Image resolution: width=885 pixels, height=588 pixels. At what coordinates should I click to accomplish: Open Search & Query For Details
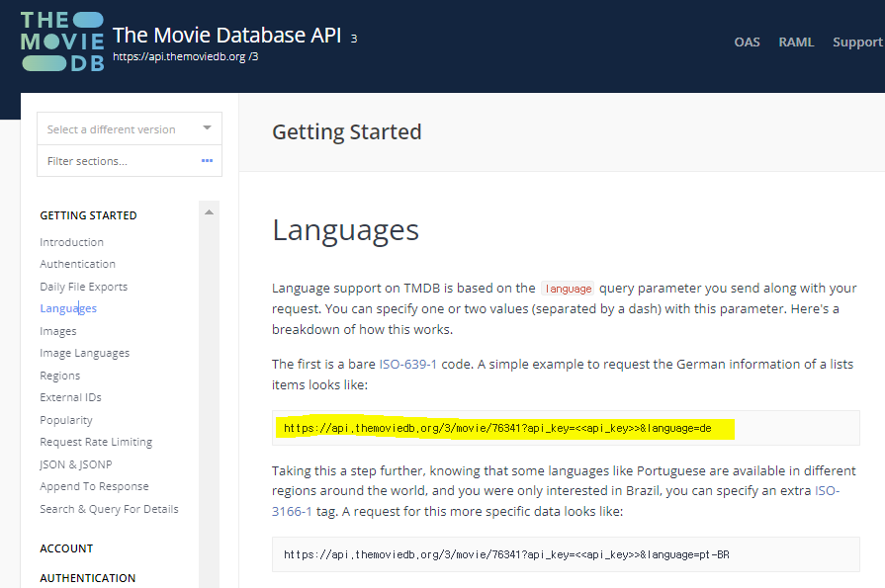(109, 509)
